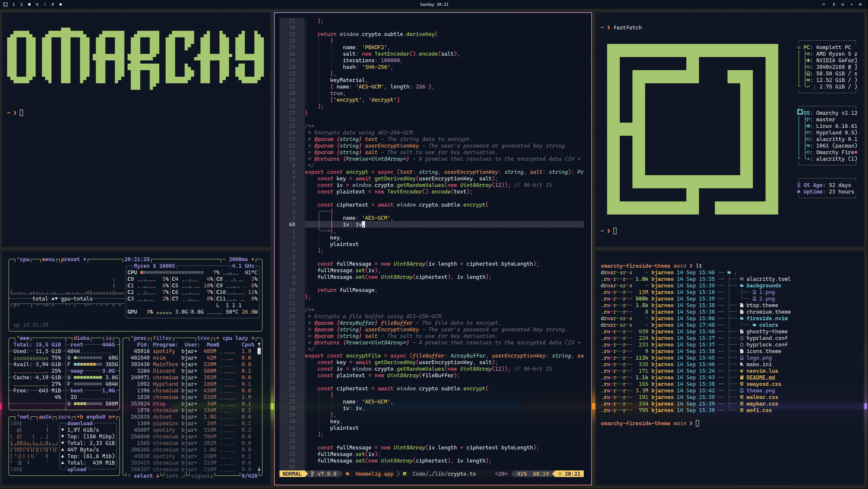Click the backgrounds folder icon in file tree
This screenshot has height=489, width=868.
742,286
